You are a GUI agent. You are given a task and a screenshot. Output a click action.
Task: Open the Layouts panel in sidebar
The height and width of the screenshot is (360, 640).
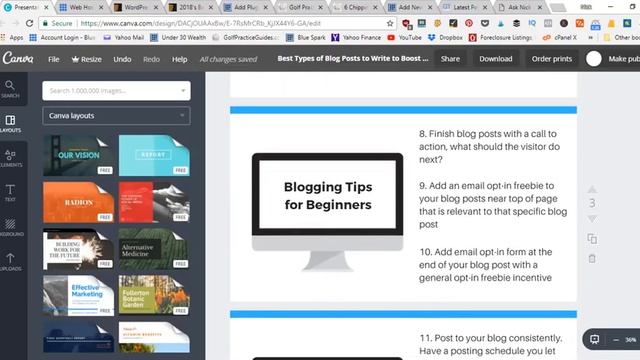[10, 124]
